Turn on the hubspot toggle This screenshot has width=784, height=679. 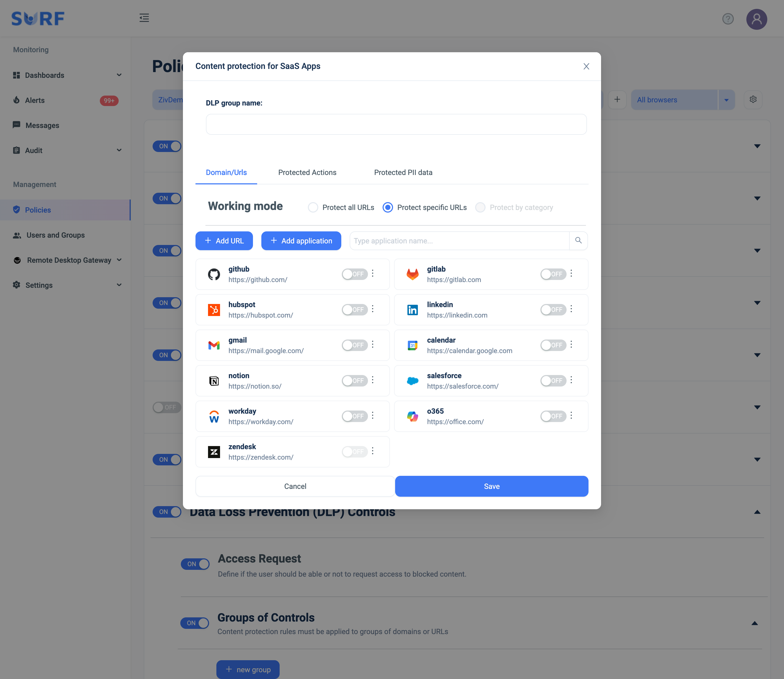(x=354, y=309)
